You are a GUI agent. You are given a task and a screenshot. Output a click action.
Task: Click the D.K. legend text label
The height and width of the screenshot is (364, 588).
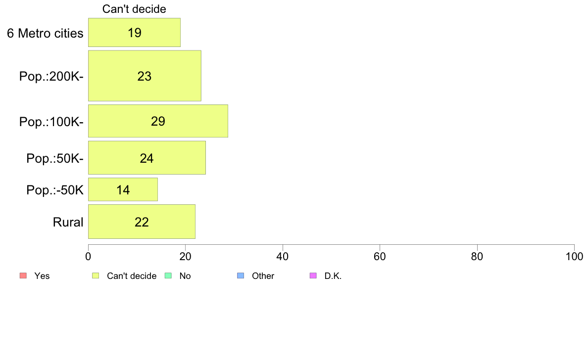point(333,276)
